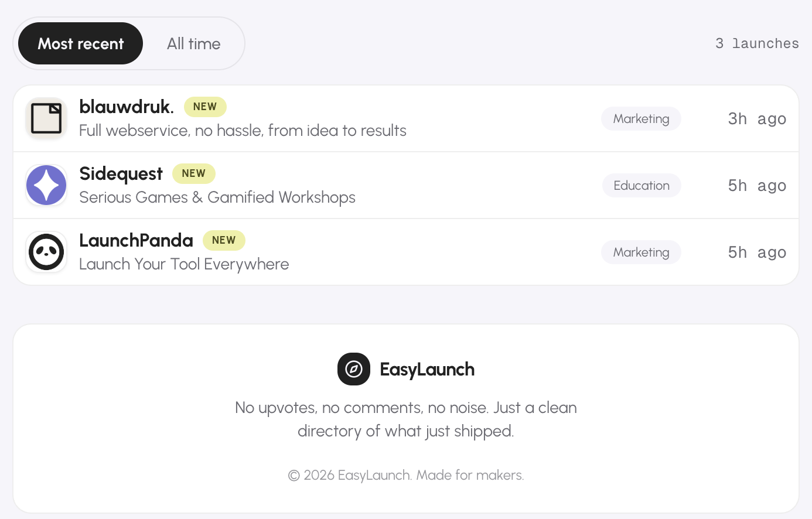This screenshot has height=519, width=812.
Task: Click the 3 launches counter text
Action: pos(757,43)
